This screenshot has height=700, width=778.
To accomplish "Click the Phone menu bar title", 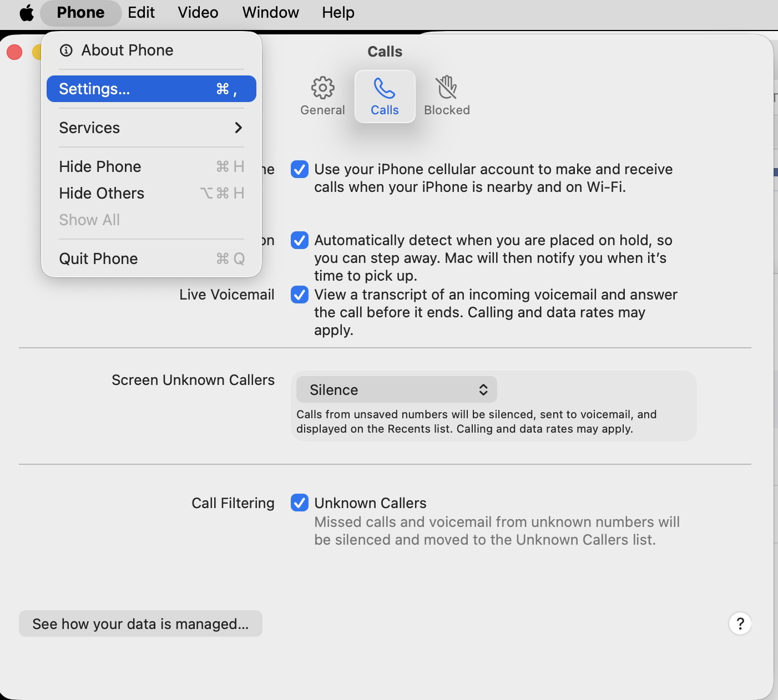I will [80, 12].
